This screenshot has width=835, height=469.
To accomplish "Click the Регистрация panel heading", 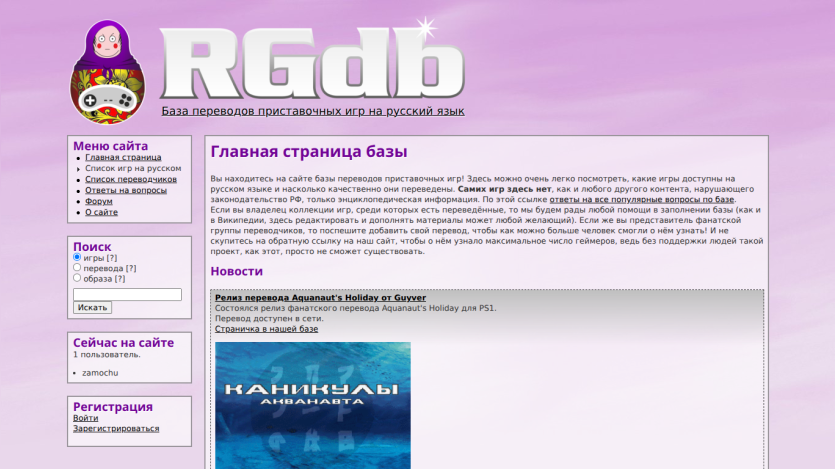I will click(x=113, y=407).
